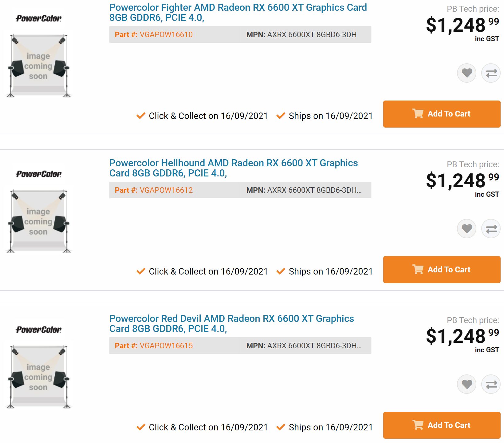
Task: Add Fighter RX 6600 XT to wishlist
Action: pyautogui.click(x=467, y=73)
